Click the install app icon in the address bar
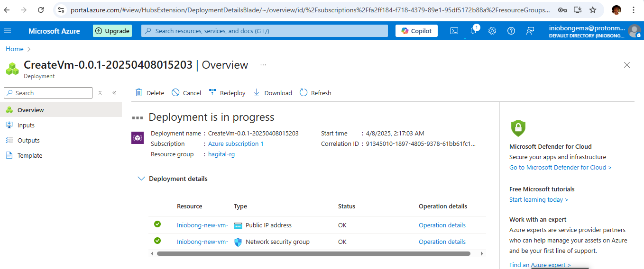 578,9
